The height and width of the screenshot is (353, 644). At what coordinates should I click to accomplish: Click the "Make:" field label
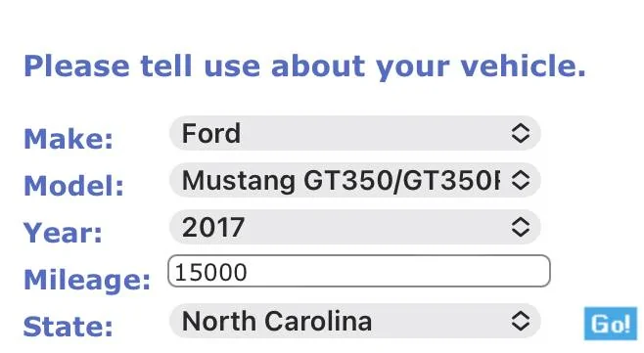pos(69,139)
